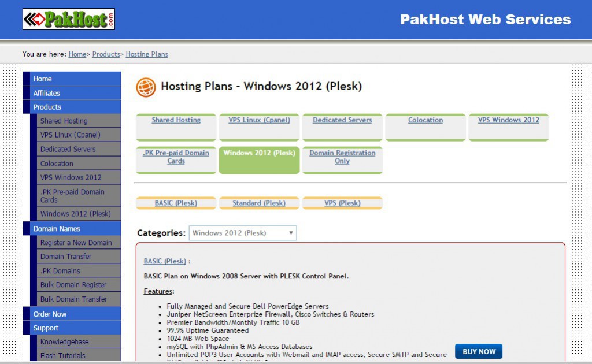This screenshot has width=592, height=364.
Task: Click the PakHost.com logo
Action: pos(69,19)
